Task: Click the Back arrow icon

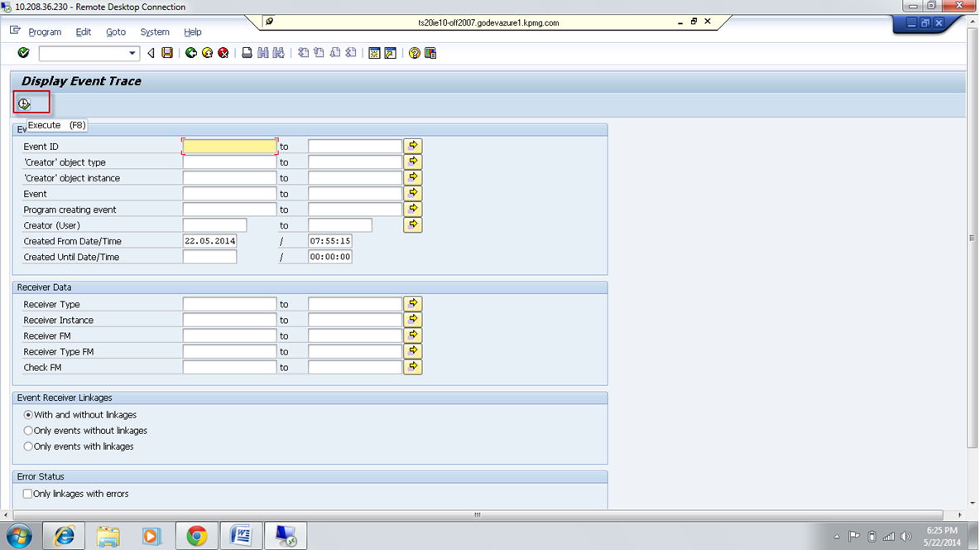Action: [x=150, y=53]
